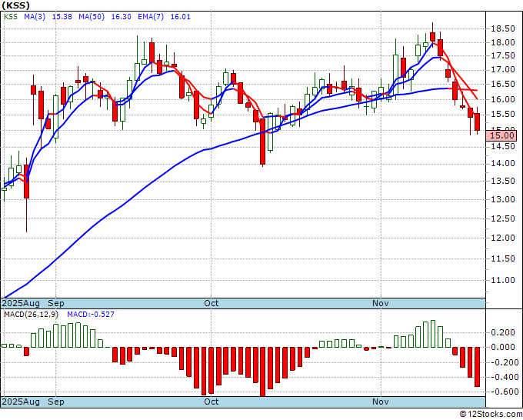Click Nov on the price chart timeline
Screen dimensions: 523x420
click(380, 303)
